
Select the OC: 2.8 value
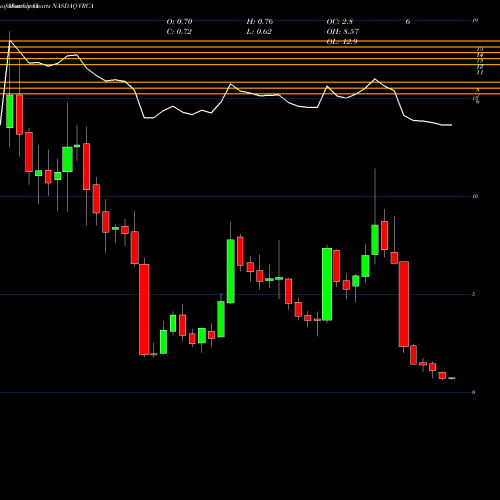click(x=340, y=22)
